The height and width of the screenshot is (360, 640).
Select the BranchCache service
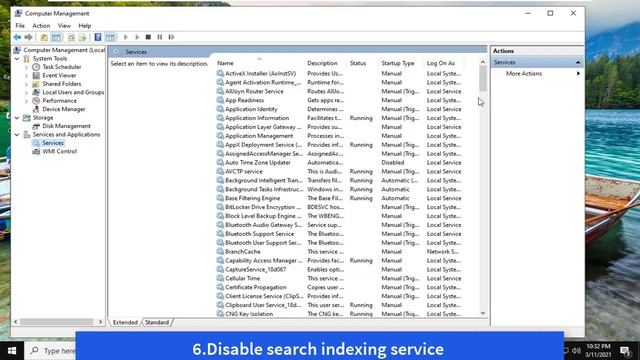tap(242, 252)
